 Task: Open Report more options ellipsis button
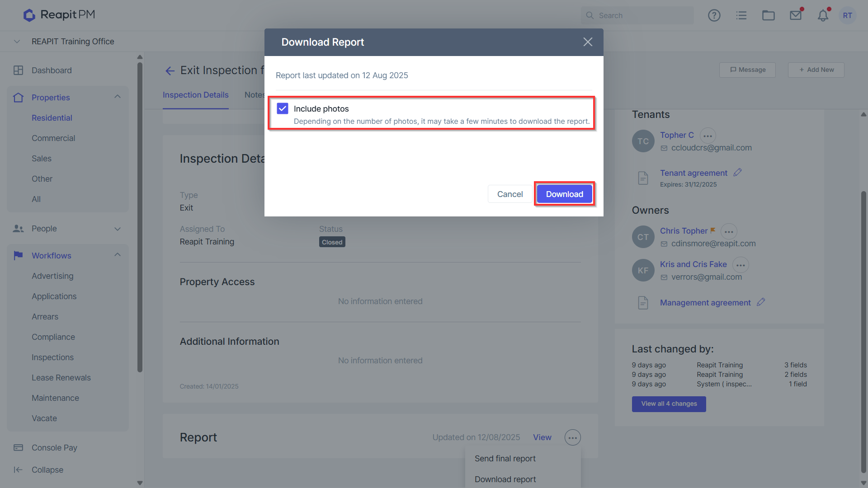[x=572, y=437]
